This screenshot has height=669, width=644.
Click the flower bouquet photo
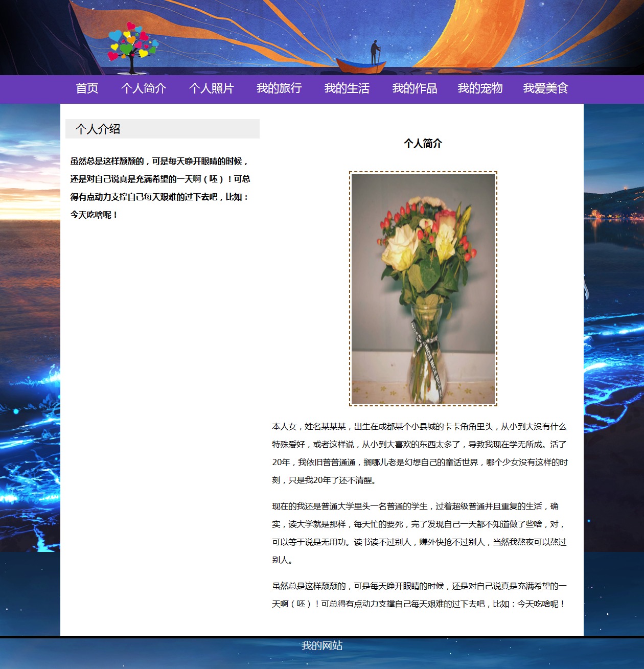(423, 289)
